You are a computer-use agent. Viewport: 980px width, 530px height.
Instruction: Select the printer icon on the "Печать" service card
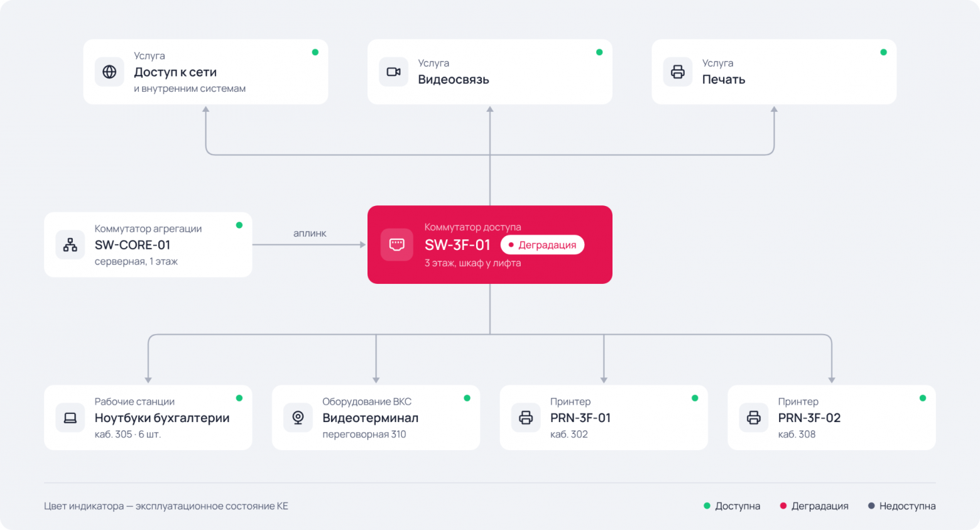[x=678, y=72]
